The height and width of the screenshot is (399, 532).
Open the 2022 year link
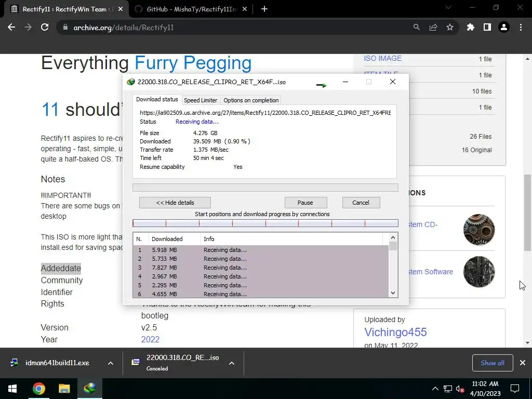(150, 339)
